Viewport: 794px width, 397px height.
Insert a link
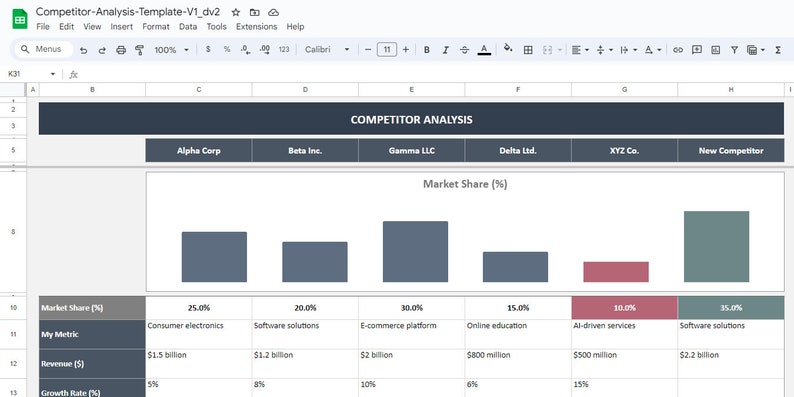point(678,50)
